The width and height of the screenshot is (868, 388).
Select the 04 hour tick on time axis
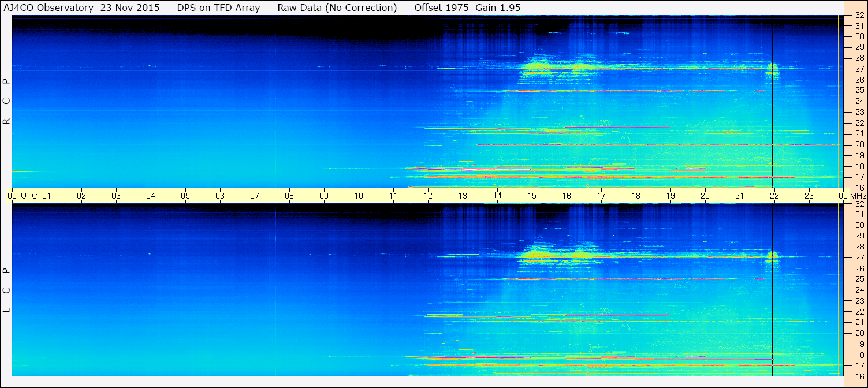(151, 196)
